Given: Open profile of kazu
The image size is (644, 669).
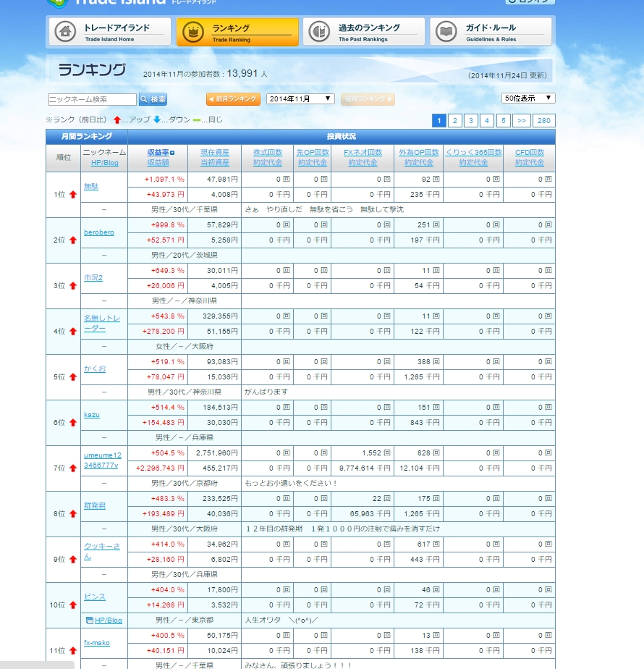Looking at the screenshot, I should 92,415.
